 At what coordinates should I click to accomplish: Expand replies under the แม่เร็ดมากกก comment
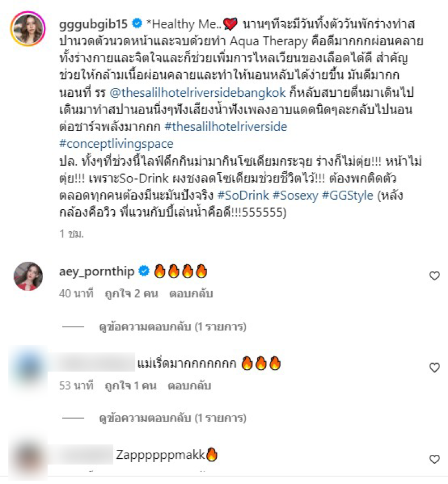(x=172, y=418)
